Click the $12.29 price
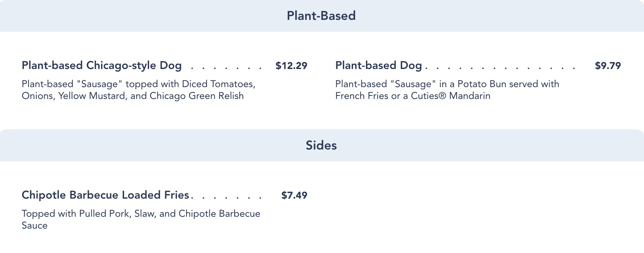This screenshot has width=644, height=253. coord(291,66)
